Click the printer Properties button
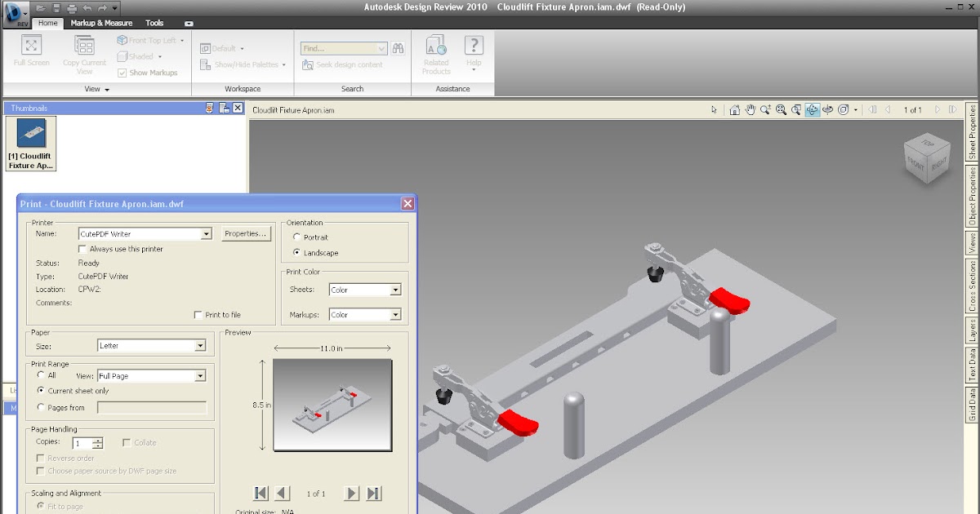Image resolution: width=980 pixels, height=514 pixels. 247,233
